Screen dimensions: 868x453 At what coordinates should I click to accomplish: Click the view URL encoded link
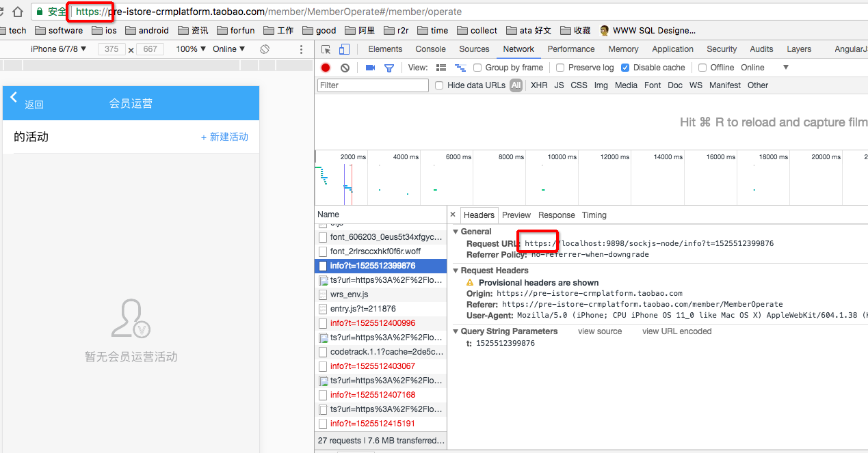pos(677,331)
